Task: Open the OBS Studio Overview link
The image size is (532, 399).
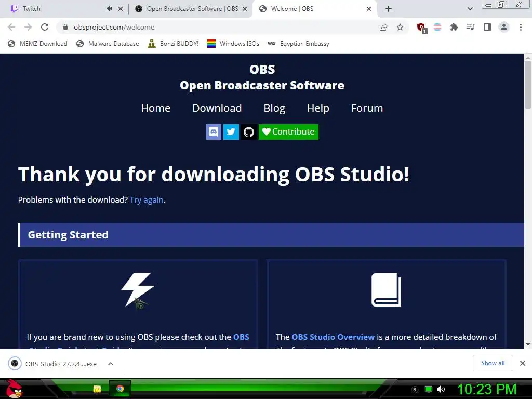Action: (333, 337)
